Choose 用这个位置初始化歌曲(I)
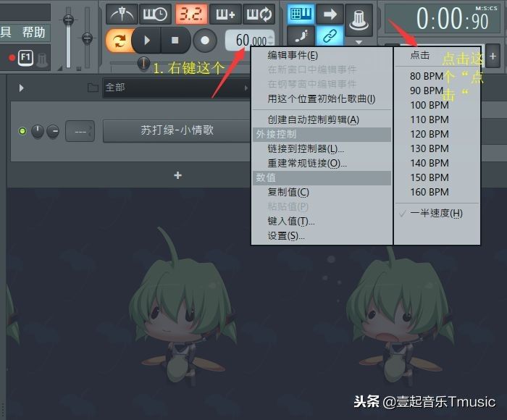 322,98
